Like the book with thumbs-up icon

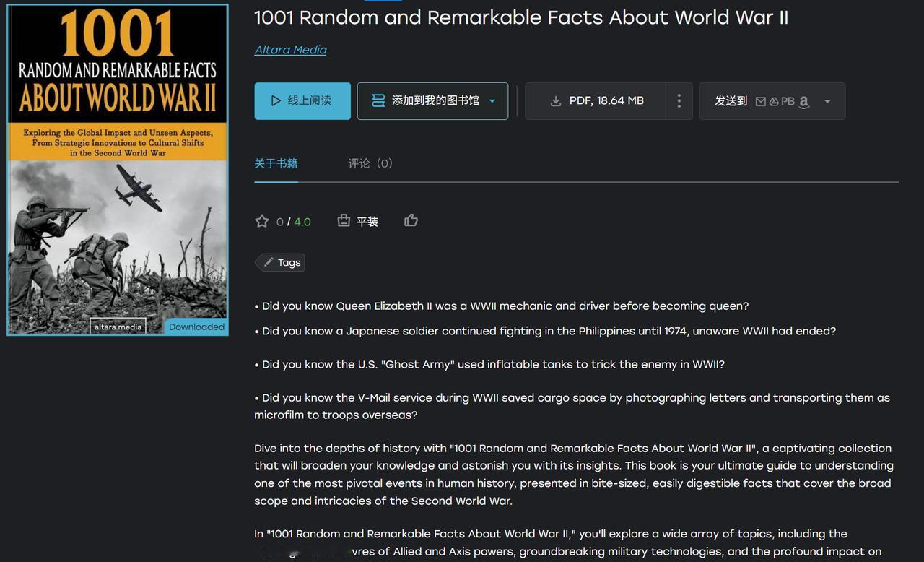(x=411, y=220)
